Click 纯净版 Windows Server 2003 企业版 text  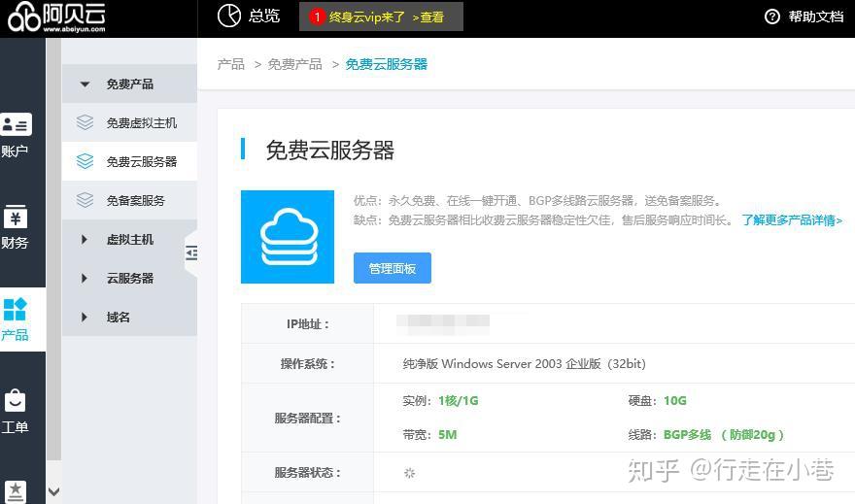click(524, 363)
